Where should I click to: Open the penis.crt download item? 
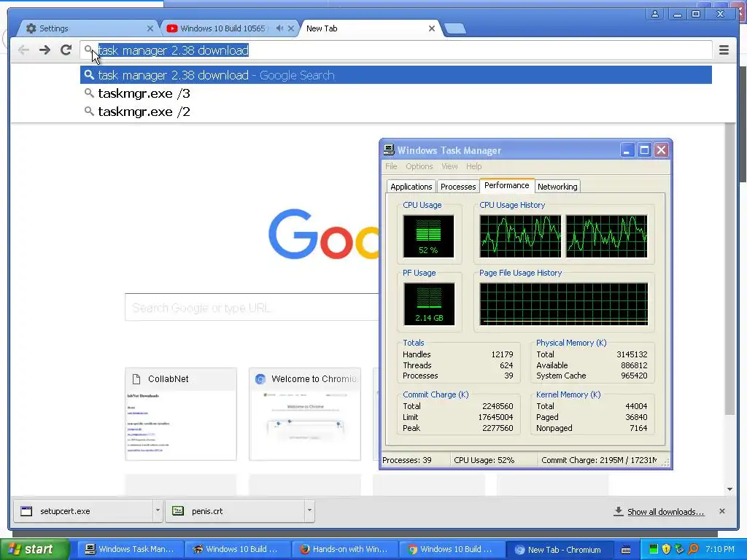(235, 511)
